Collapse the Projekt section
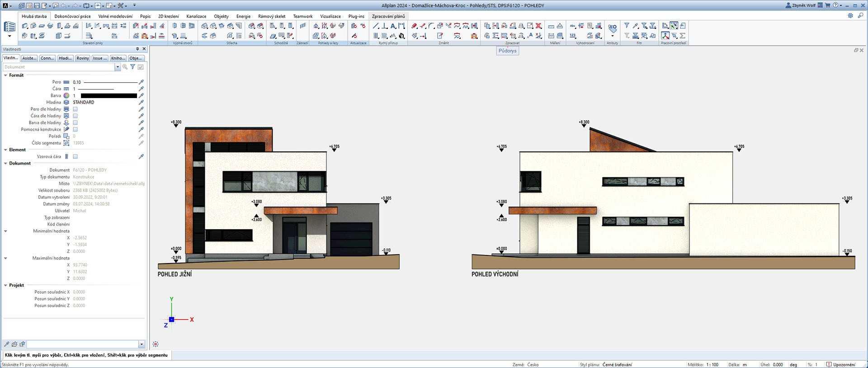 5,286
